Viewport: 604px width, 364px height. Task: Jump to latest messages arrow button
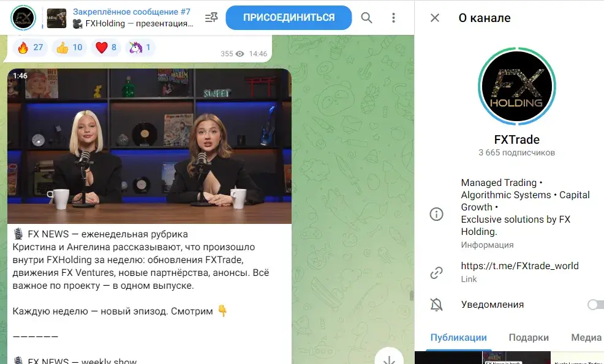coord(389,357)
